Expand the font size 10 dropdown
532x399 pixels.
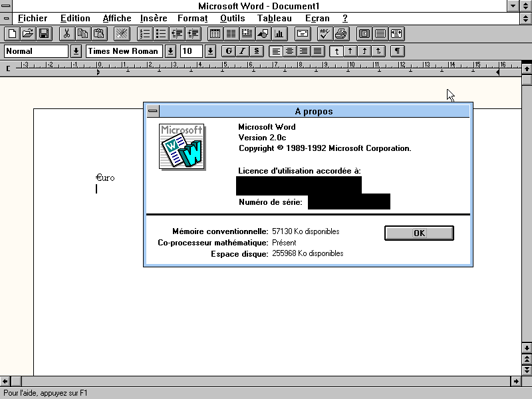210,51
